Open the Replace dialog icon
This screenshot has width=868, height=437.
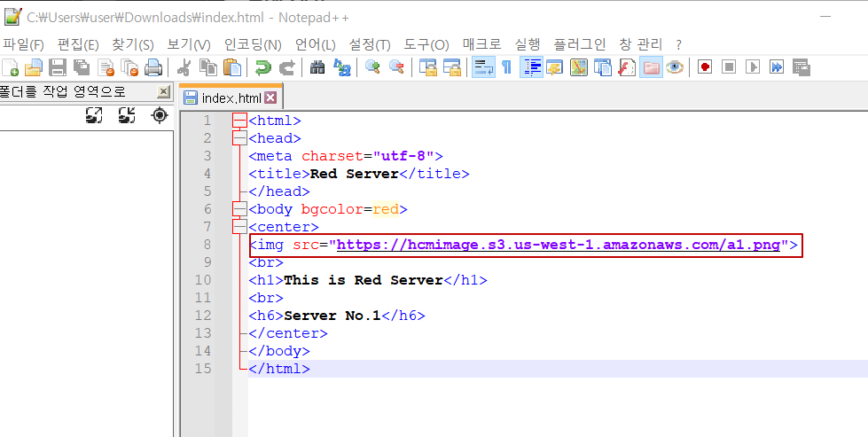[341, 67]
